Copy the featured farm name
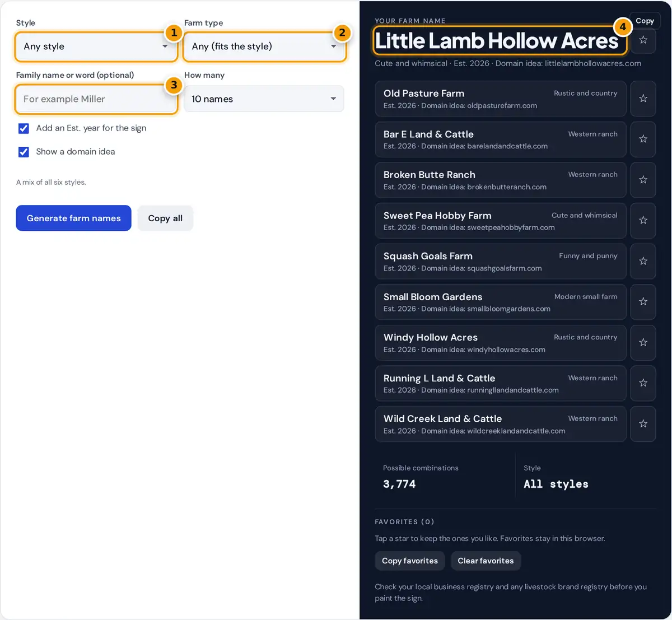The image size is (672, 620). 645,21
